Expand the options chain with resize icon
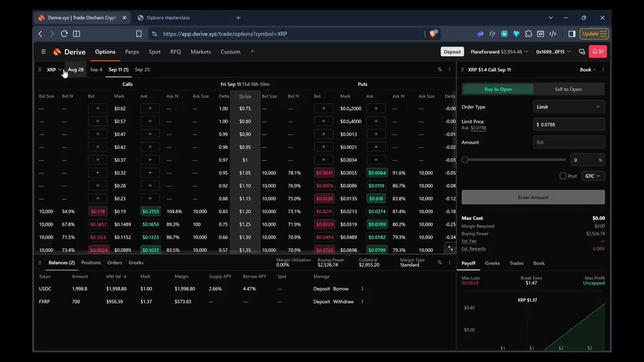The image size is (644, 362). point(450,248)
